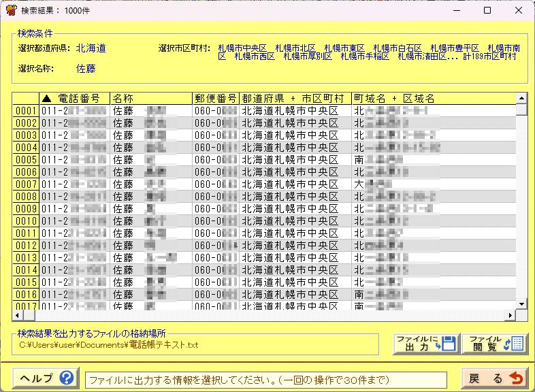This screenshot has width=535, height=392.
Task: Select row number 0009
Action: [26, 209]
